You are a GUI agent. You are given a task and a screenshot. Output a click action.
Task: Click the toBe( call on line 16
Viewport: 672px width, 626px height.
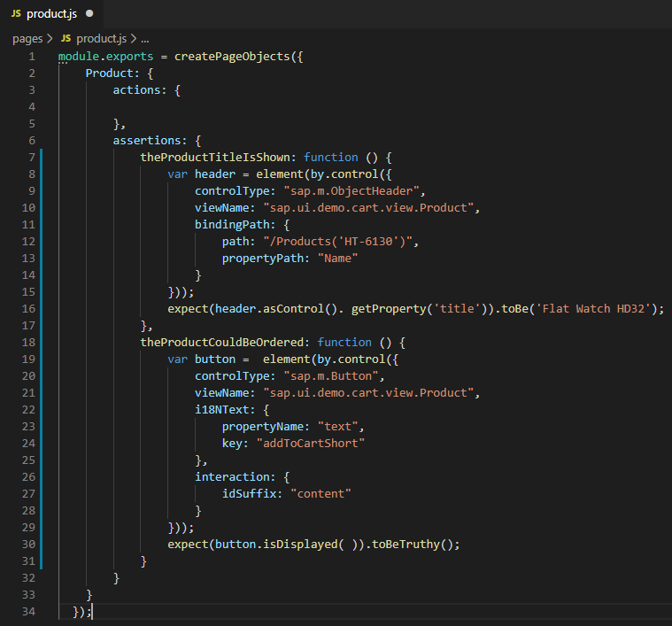tap(518, 309)
